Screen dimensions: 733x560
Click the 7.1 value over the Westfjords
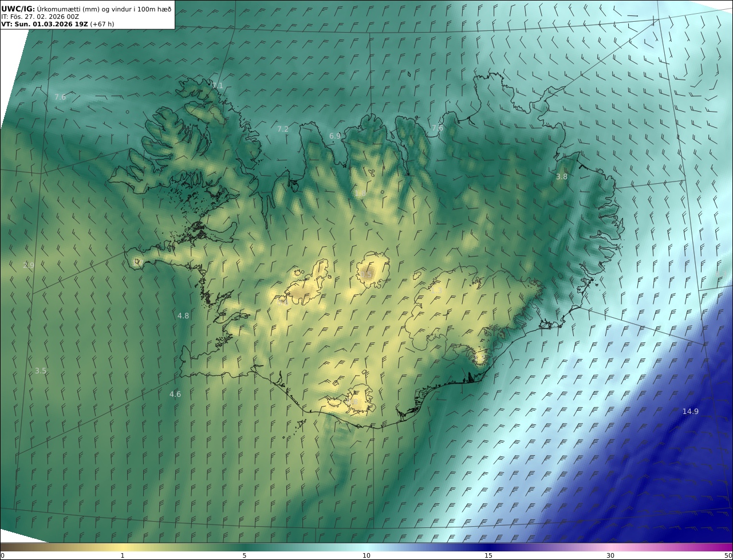click(218, 86)
